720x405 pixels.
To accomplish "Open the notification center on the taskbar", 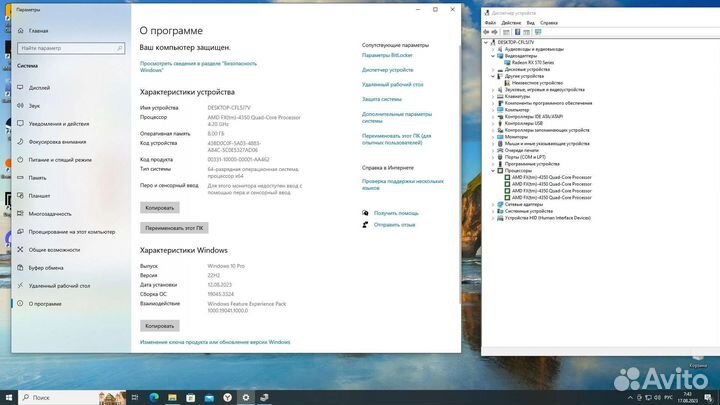I will click(709, 398).
